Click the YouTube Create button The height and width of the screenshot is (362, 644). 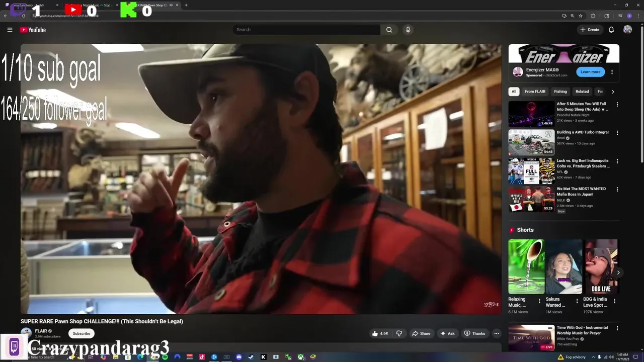coord(590,30)
